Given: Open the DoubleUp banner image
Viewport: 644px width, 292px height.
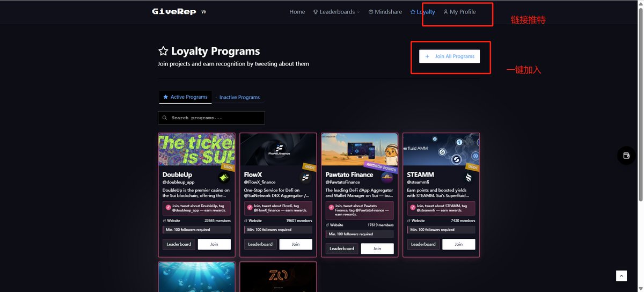Looking at the screenshot, I should [196, 149].
